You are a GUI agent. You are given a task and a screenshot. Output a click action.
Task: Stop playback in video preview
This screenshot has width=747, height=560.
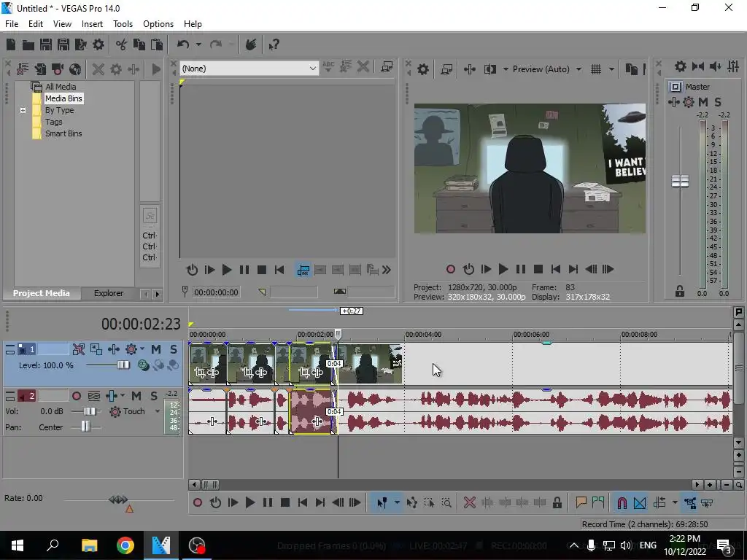538,270
